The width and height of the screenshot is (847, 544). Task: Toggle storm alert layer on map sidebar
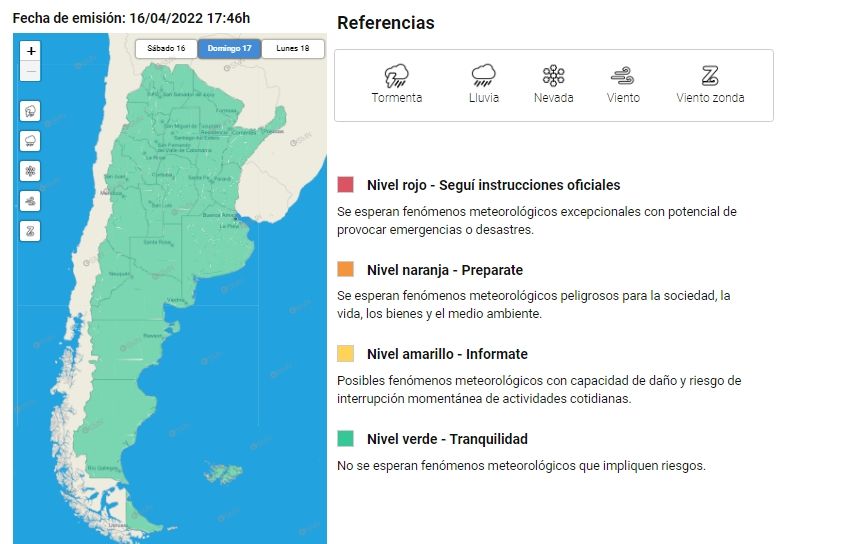coord(31,111)
